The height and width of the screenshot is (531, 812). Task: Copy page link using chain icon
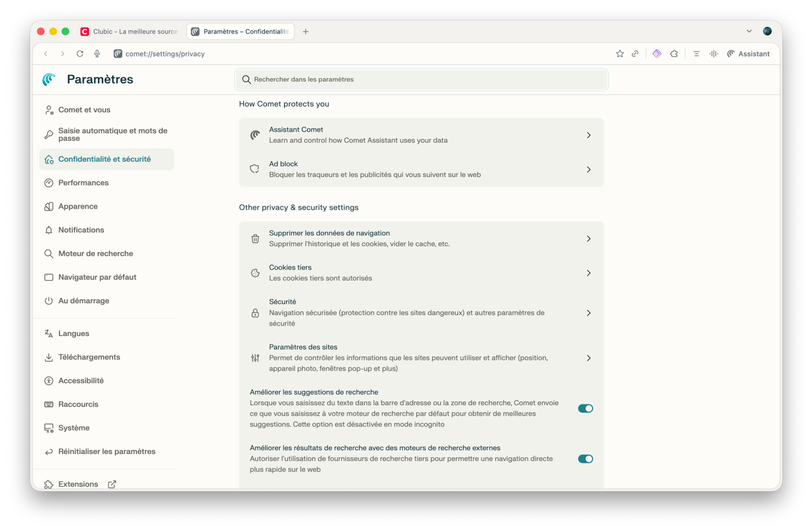pyautogui.click(x=635, y=54)
